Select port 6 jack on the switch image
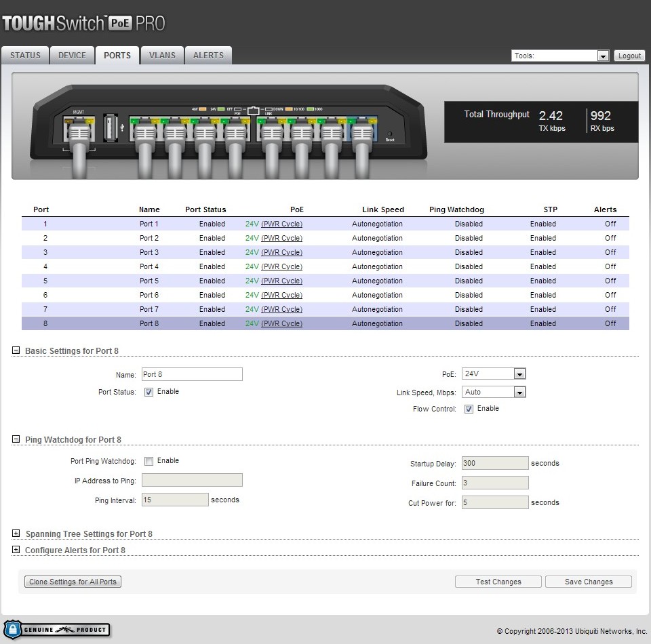 click(x=302, y=129)
